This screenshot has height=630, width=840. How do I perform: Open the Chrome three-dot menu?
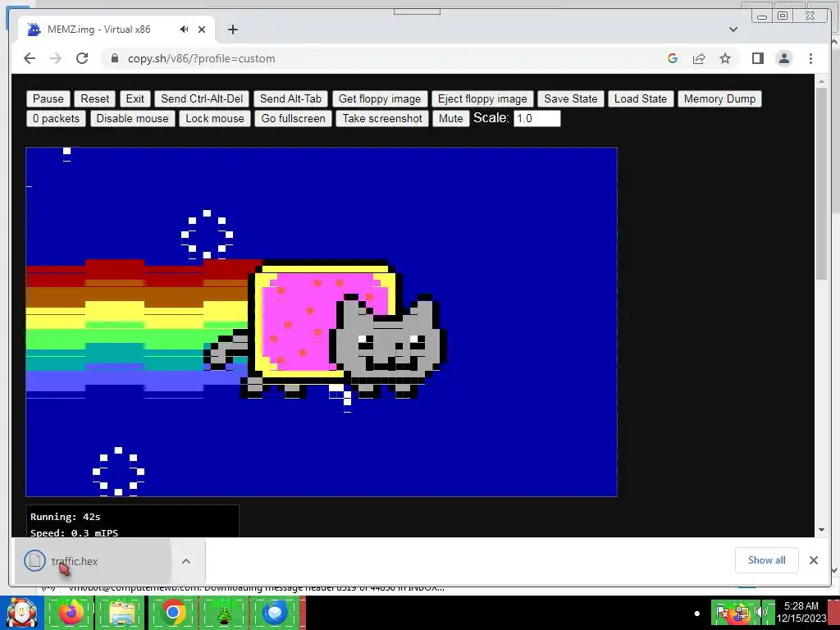tap(810, 58)
